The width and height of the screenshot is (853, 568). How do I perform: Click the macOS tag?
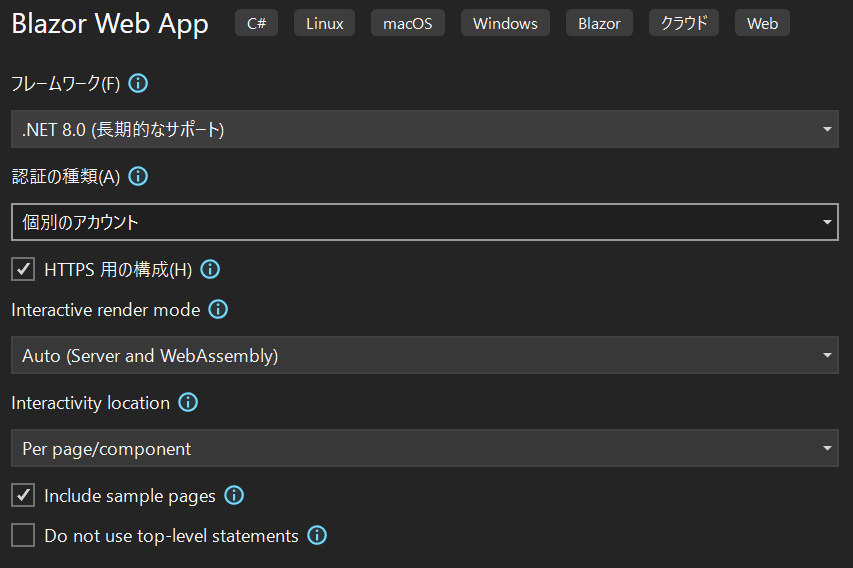click(x=407, y=23)
